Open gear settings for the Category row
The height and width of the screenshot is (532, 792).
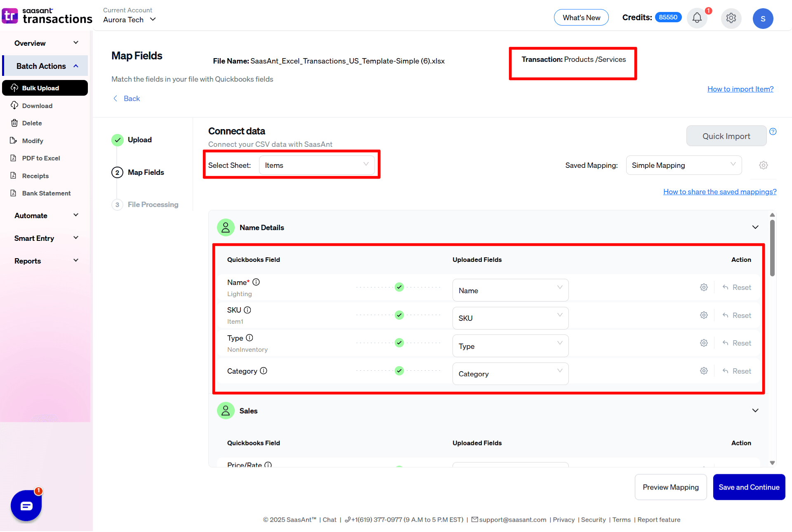tap(704, 371)
